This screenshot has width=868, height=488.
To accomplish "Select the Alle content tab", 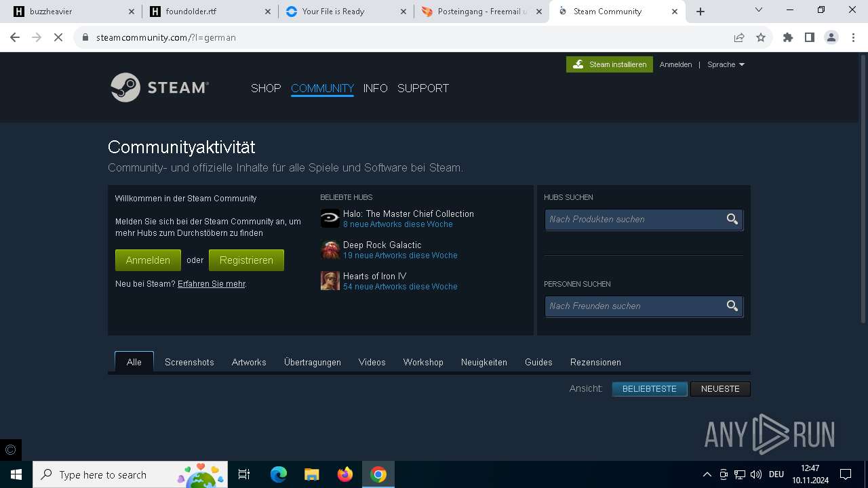I will pos(134,362).
